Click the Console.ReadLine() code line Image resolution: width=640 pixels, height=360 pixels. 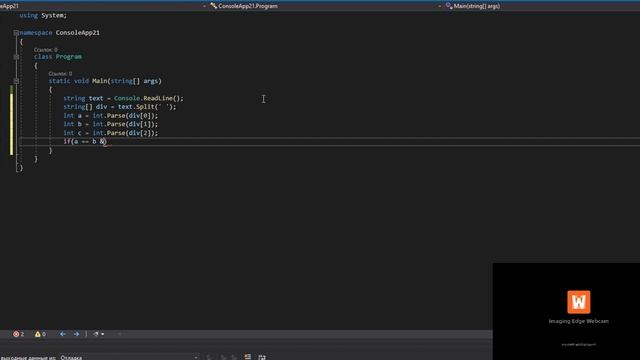click(123, 98)
